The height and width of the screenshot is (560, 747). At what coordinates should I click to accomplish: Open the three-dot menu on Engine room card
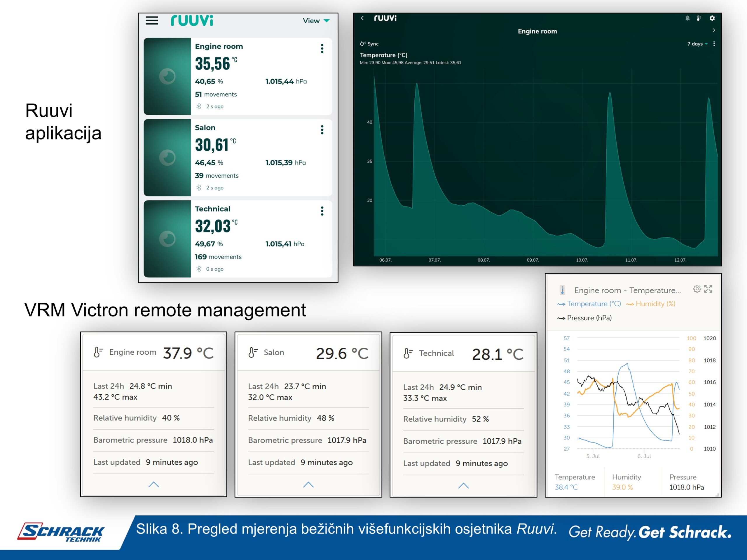322,49
